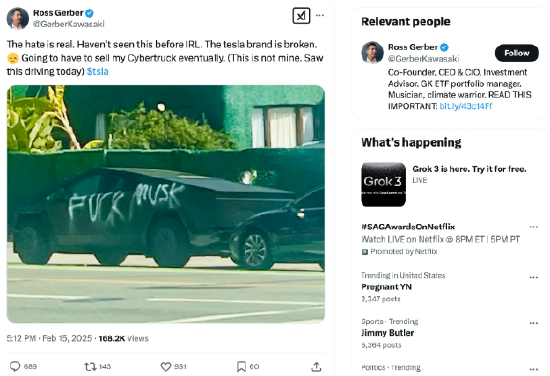Image resolution: width=550 pixels, height=376 pixels.
Task: Open more options for Jimmy Butler trend
Action: click(534, 323)
